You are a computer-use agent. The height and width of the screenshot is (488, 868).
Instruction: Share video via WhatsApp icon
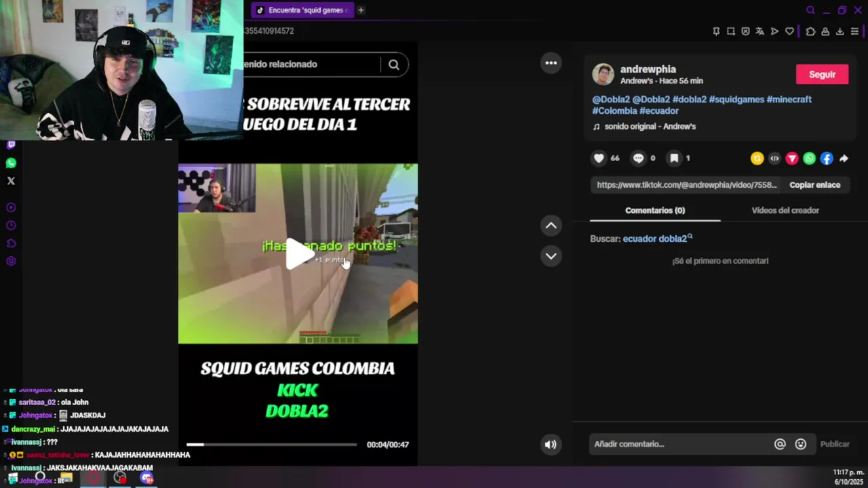click(x=809, y=159)
